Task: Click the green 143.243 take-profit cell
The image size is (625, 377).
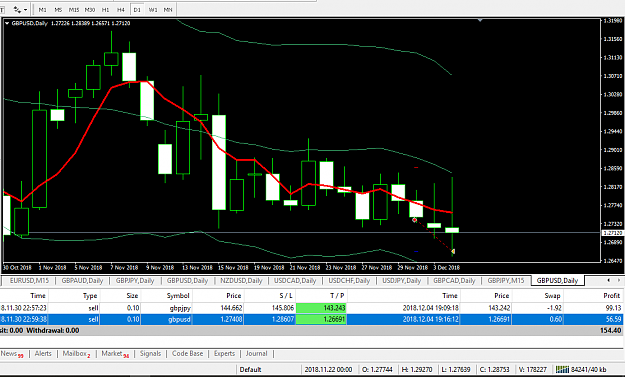Action: (322, 308)
